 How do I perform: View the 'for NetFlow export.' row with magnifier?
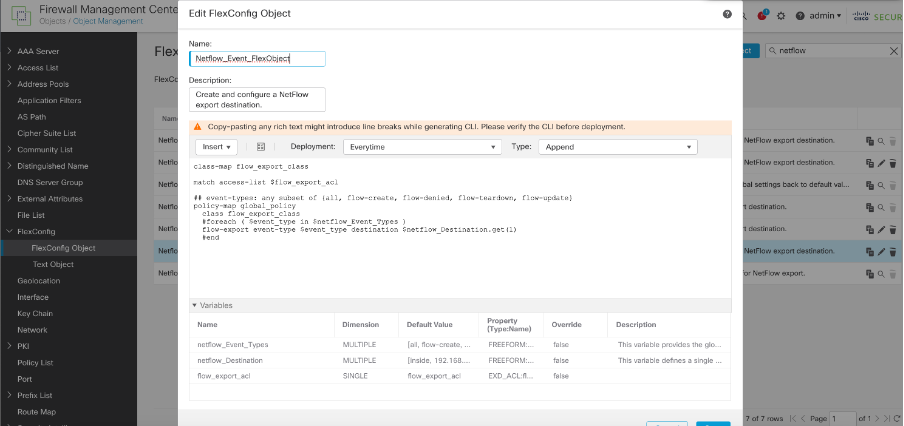881,274
